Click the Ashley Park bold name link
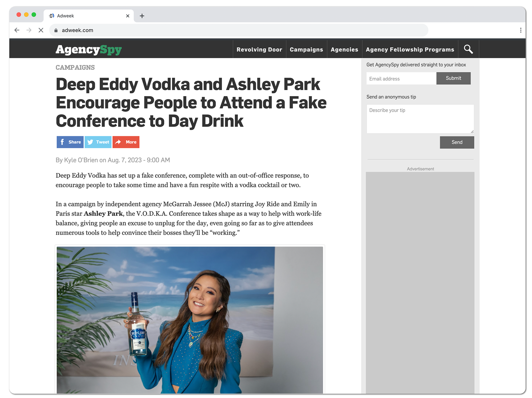The width and height of the screenshot is (532, 398). [x=103, y=214]
